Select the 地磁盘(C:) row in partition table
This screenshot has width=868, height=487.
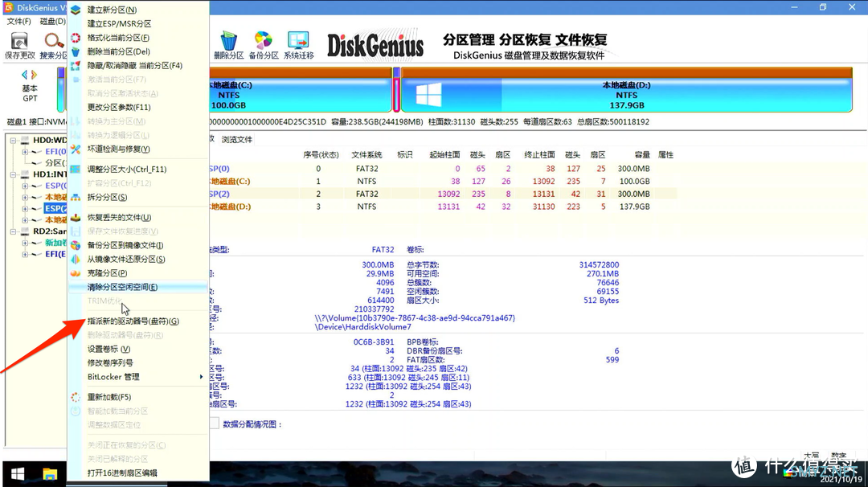[x=443, y=182]
